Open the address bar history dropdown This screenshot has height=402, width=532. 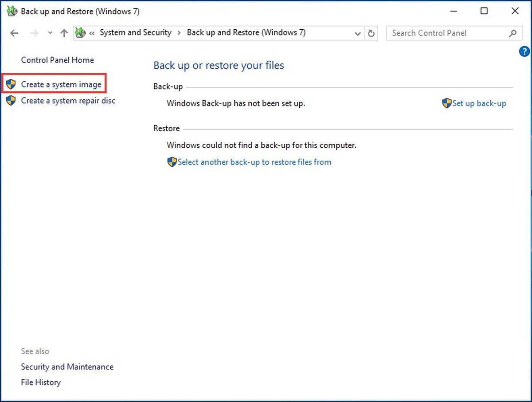click(358, 33)
